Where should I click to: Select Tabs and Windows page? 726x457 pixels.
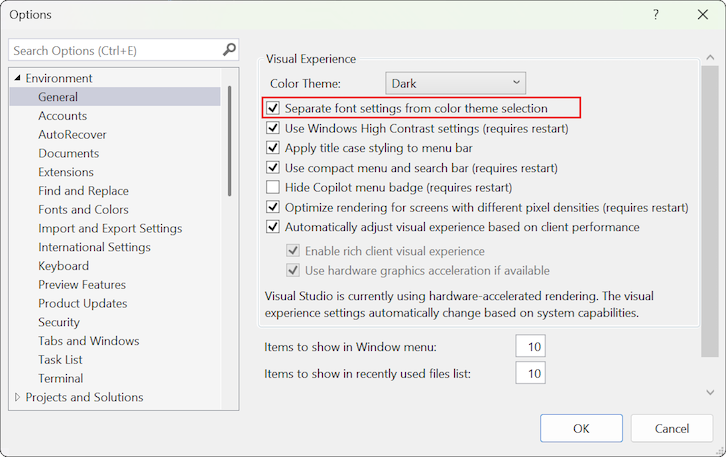click(x=89, y=341)
